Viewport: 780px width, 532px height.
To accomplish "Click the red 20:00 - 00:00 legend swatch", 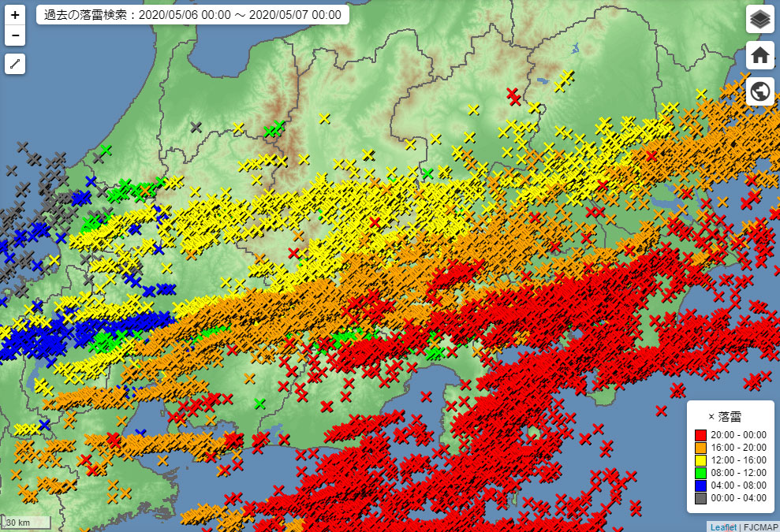I will pyautogui.click(x=700, y=434).
